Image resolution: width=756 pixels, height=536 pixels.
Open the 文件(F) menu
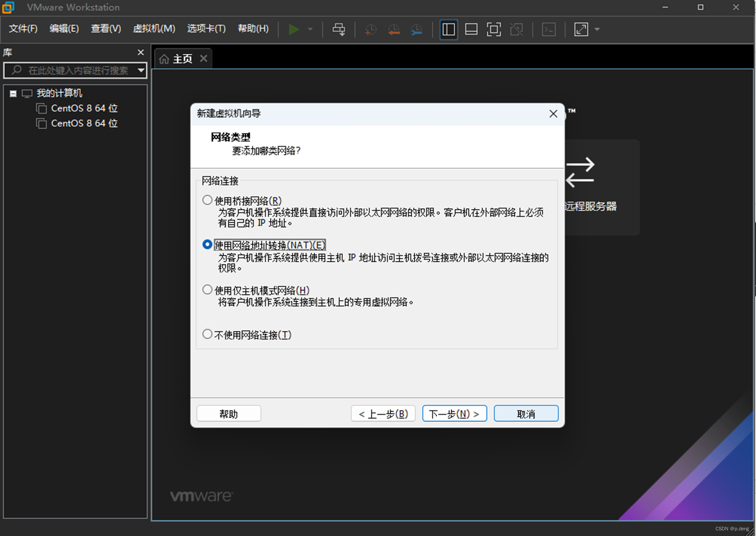pyautogui.click(x=23, y=29)
